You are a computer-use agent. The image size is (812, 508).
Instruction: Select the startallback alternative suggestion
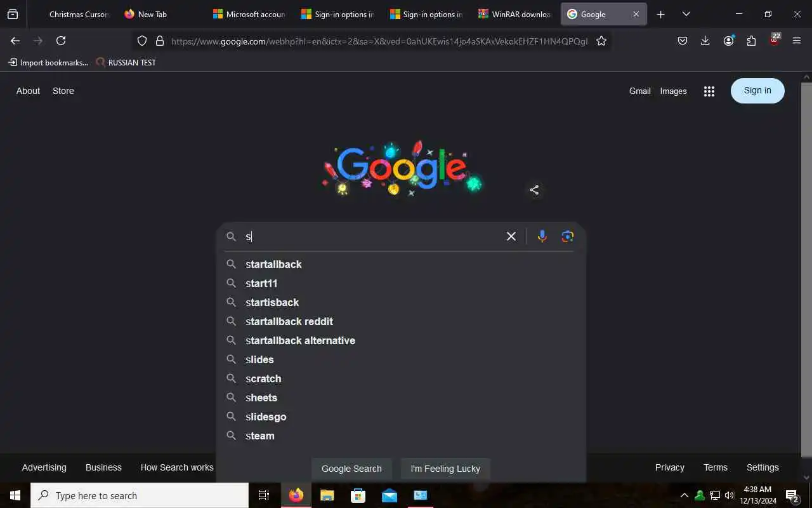(401, 340)
